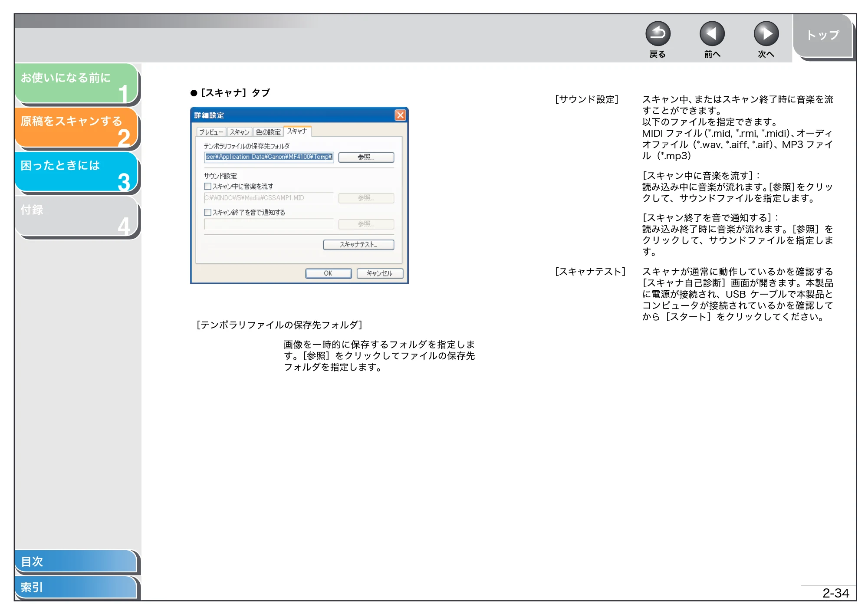Open the 目次 contents button
The height and width of the screenshot is (614, 868).
[76, 561]
